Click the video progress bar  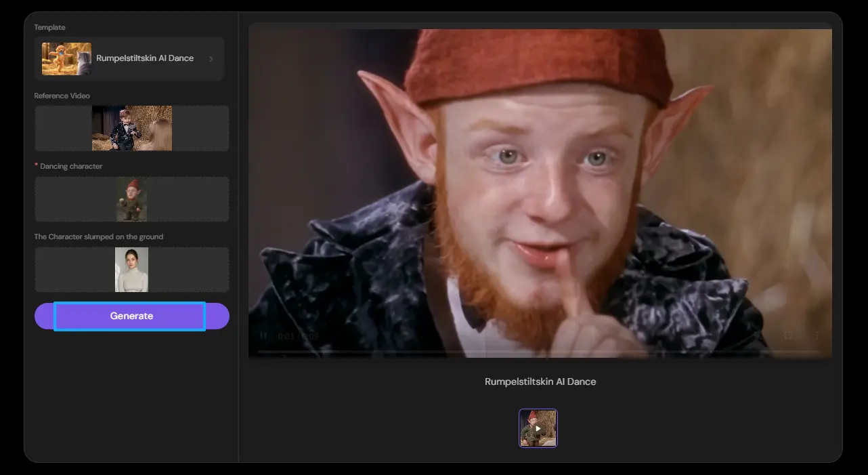540,351
